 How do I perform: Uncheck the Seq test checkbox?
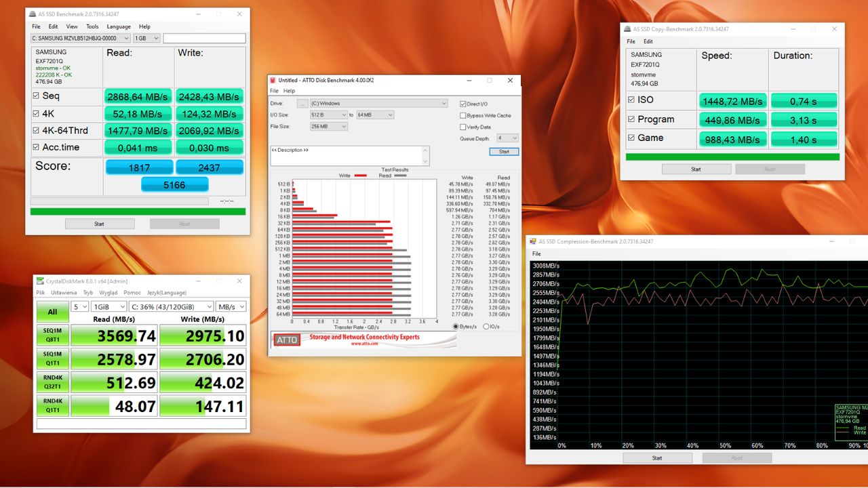click(36, 96)
